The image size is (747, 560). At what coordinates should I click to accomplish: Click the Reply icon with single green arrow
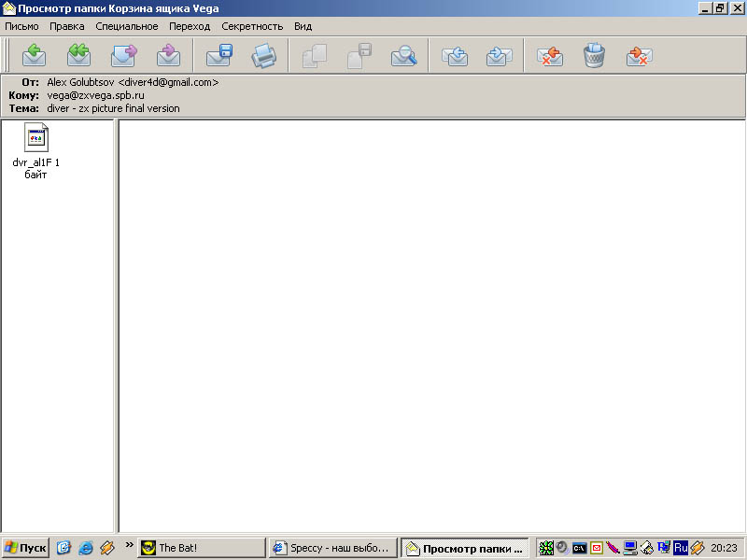[34, 56]
